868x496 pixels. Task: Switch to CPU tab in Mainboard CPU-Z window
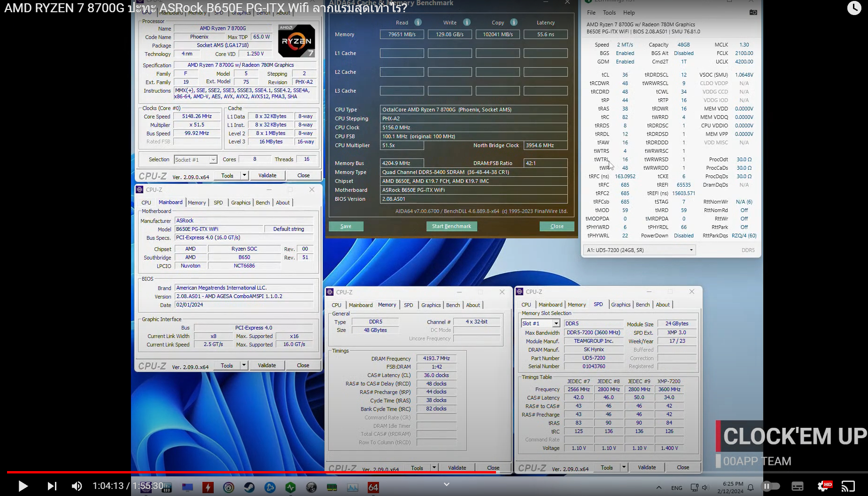click(147, 203)
